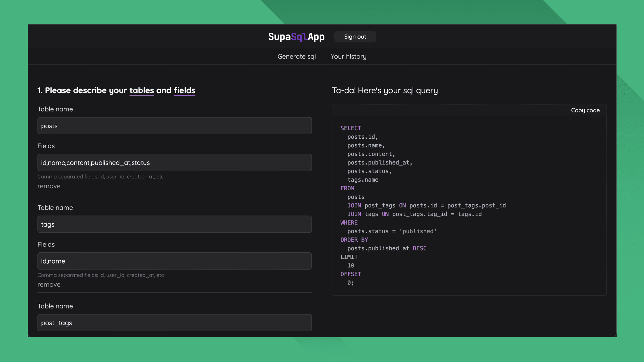
Task: Click the Fields label above id,name input
Action: [46, 244]
